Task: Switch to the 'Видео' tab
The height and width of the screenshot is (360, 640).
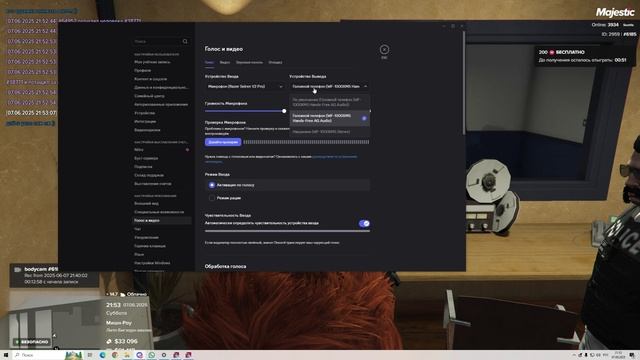Action: tap(225, 62)
